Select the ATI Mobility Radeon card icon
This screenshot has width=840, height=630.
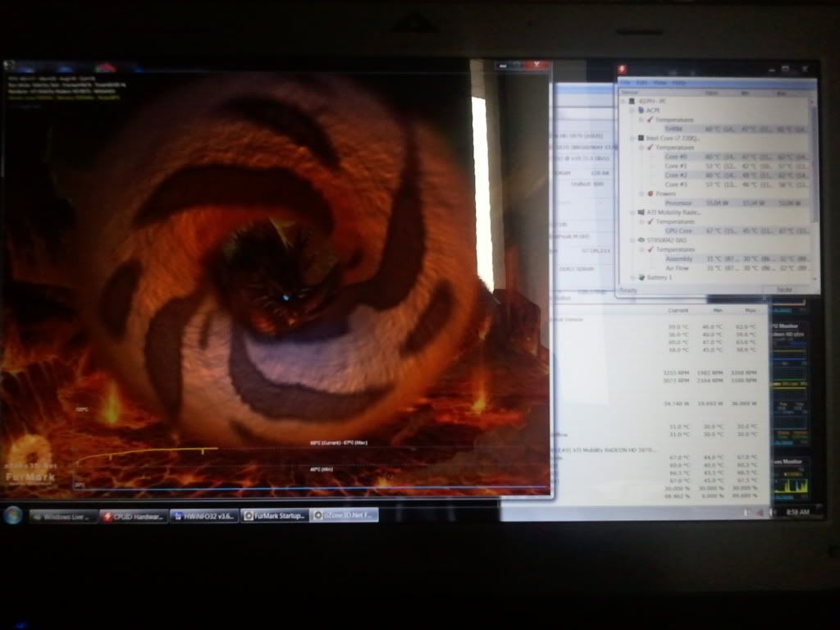pos(641,212)
